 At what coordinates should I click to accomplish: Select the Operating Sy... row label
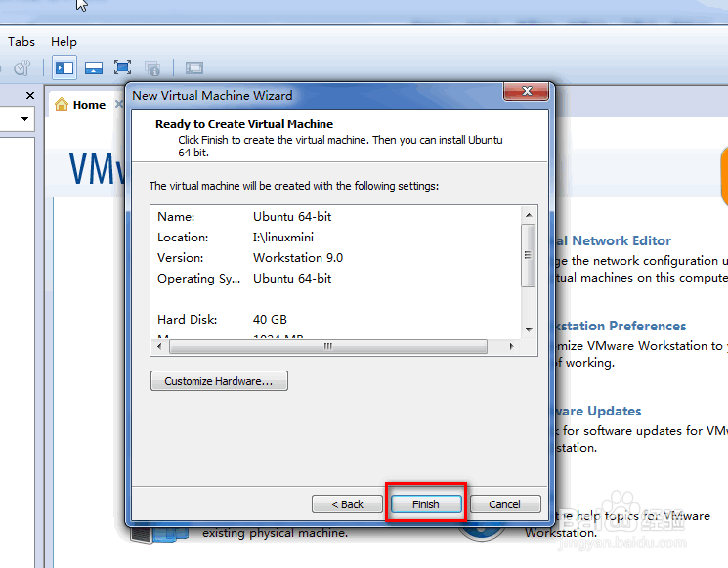click(x=198, y=279)
